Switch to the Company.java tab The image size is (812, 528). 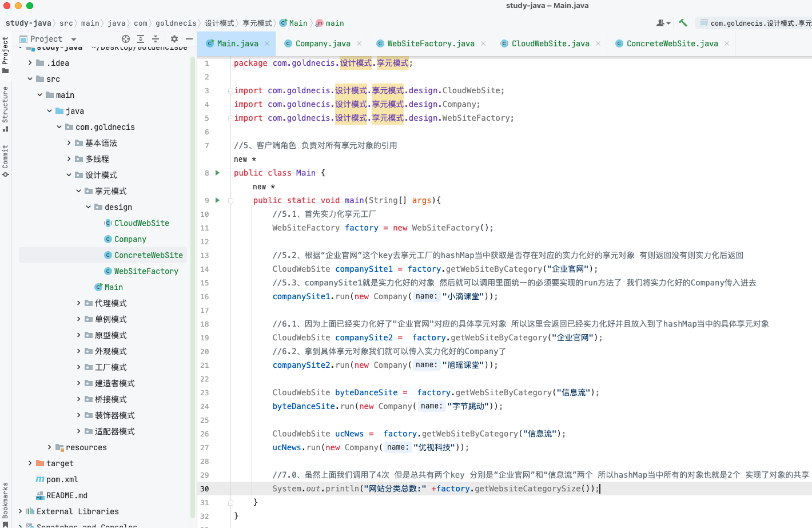pos(323,43)
